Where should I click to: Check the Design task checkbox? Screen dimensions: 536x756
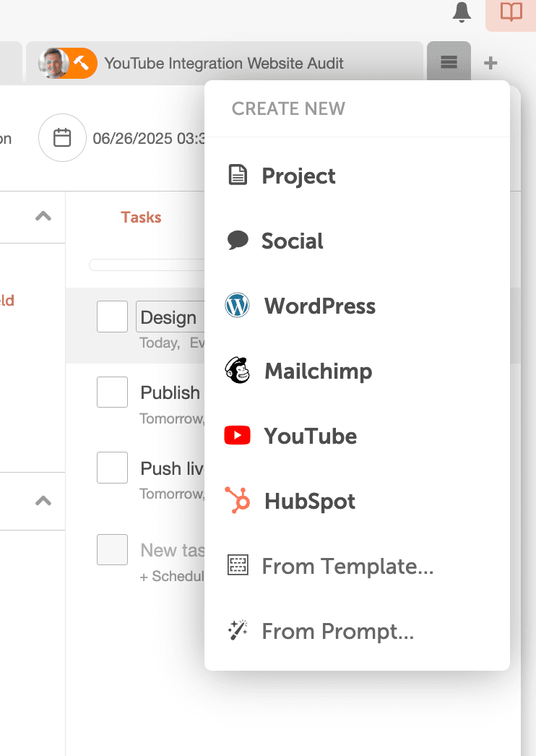(112, 317)
